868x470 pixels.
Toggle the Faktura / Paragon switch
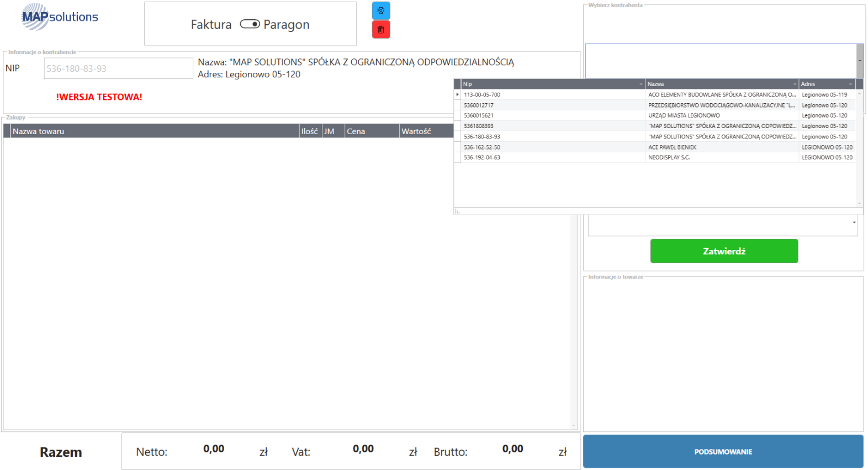(250, 24)
